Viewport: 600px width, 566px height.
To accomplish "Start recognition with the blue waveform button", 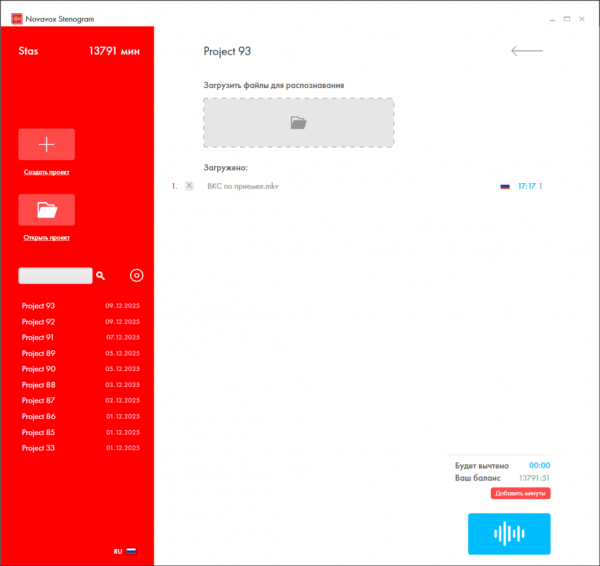I will [x=508, y=533].
